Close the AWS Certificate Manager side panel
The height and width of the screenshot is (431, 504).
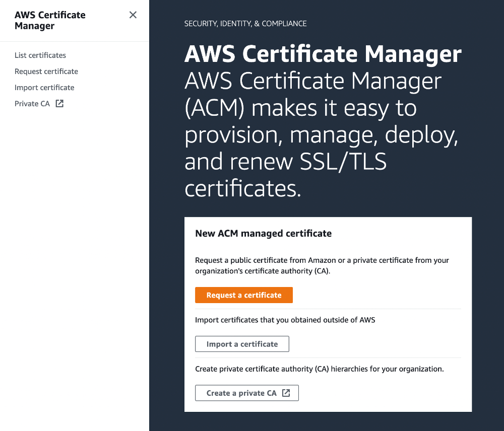pyautogui.click(x=133, y=15)
